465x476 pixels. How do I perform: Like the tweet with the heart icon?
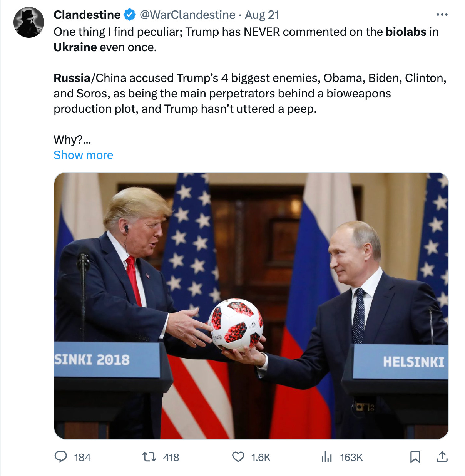[238, 457]
